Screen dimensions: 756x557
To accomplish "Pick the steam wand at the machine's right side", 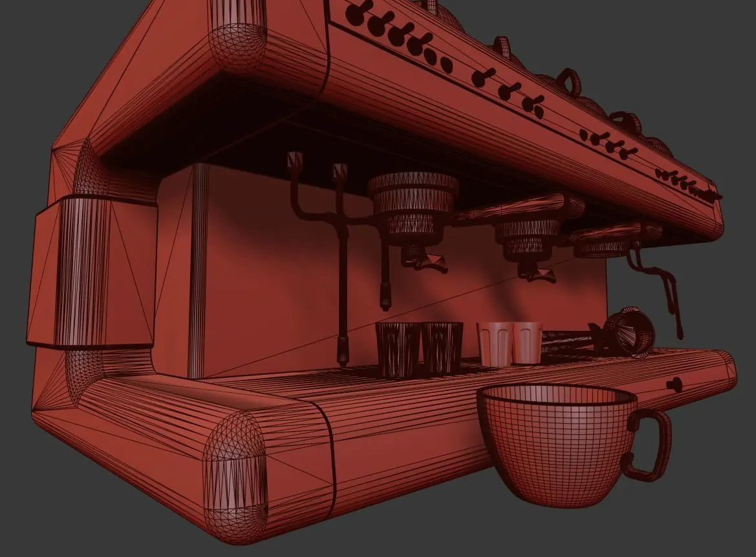I will pos(658,289).
